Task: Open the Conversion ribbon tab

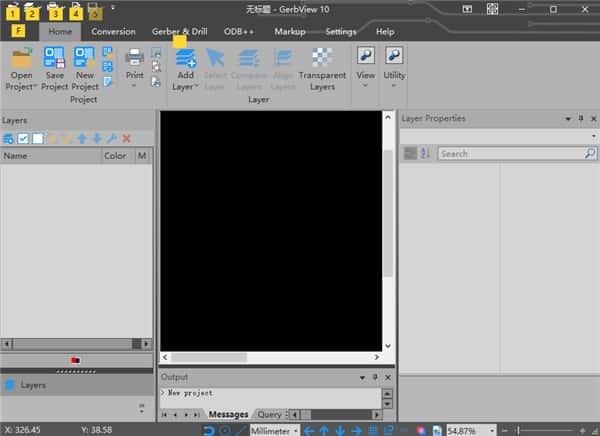Action: [x=113, y=31]
